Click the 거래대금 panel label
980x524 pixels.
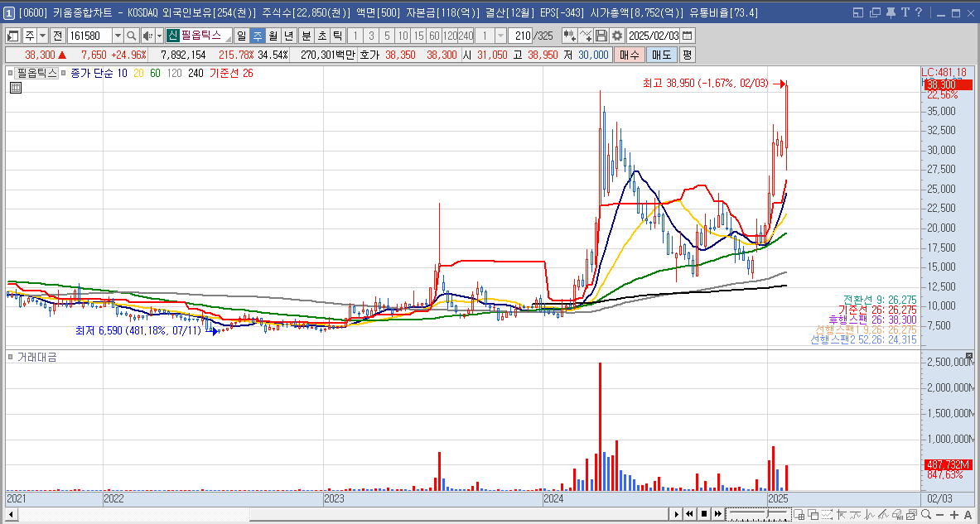tap(37, 358)
